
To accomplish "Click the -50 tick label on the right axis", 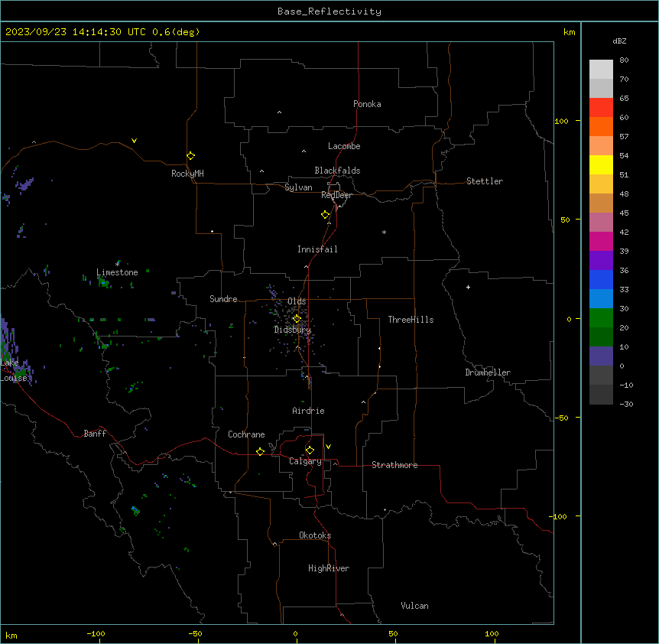I will [561, 418].
